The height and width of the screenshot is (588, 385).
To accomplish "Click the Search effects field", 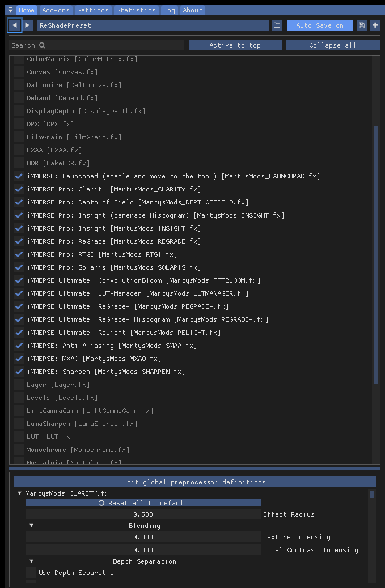I will [x=96, y=45].
